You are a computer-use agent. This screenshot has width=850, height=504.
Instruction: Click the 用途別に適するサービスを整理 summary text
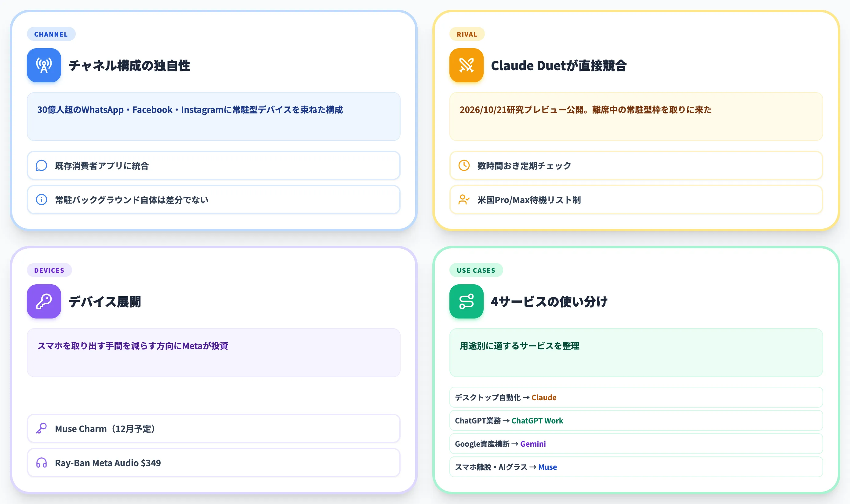click(519, 346)
